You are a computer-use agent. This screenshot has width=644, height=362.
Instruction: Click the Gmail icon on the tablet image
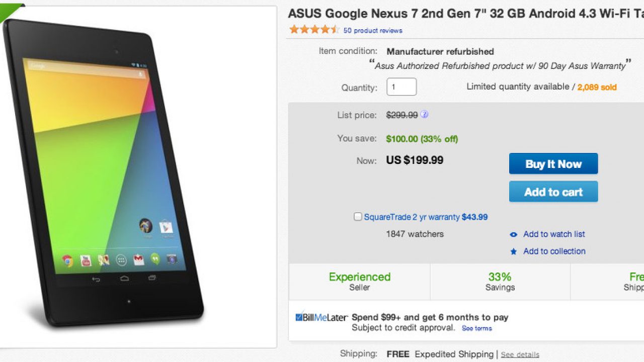(x=138, y=260)
